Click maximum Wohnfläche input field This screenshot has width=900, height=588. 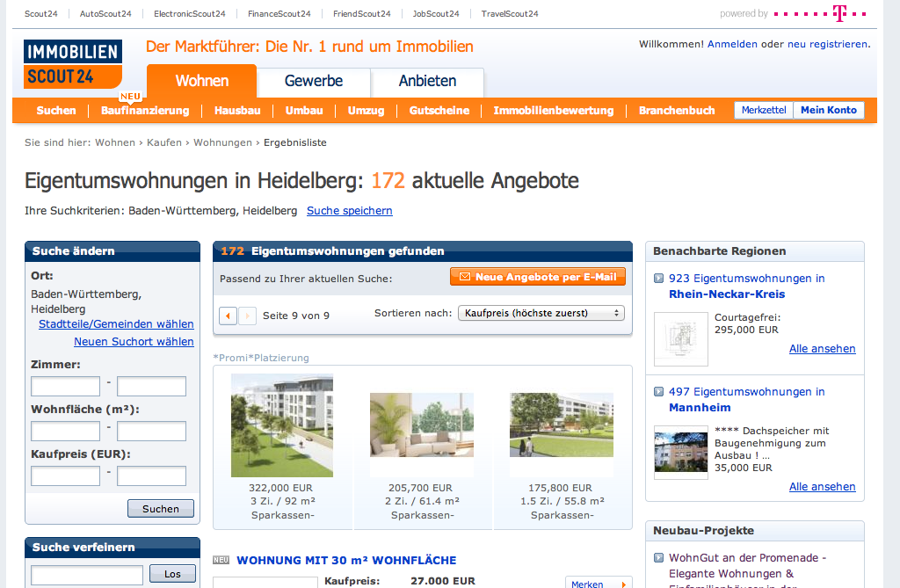[151, 432]
